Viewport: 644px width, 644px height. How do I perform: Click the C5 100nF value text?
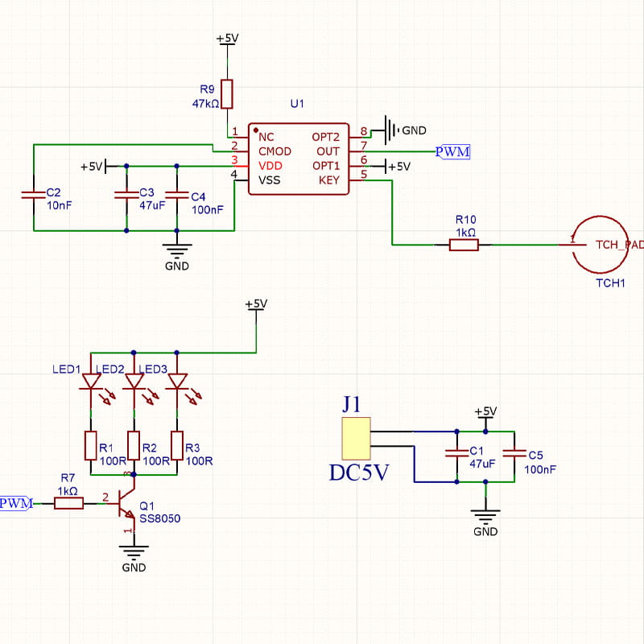point(540,469)
